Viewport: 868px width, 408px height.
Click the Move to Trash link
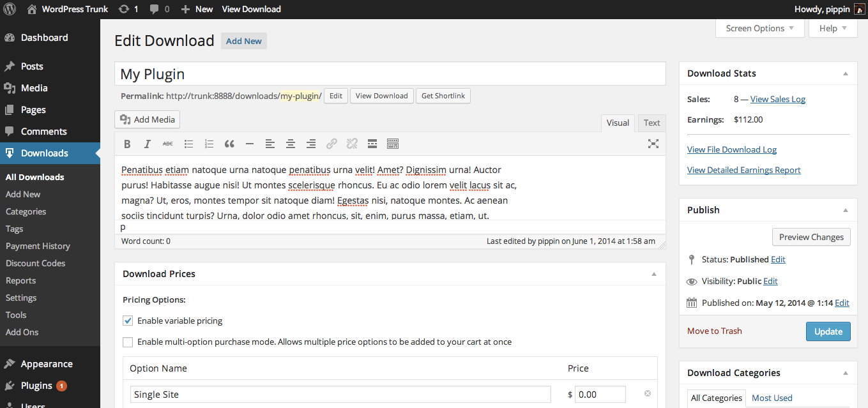715,331
